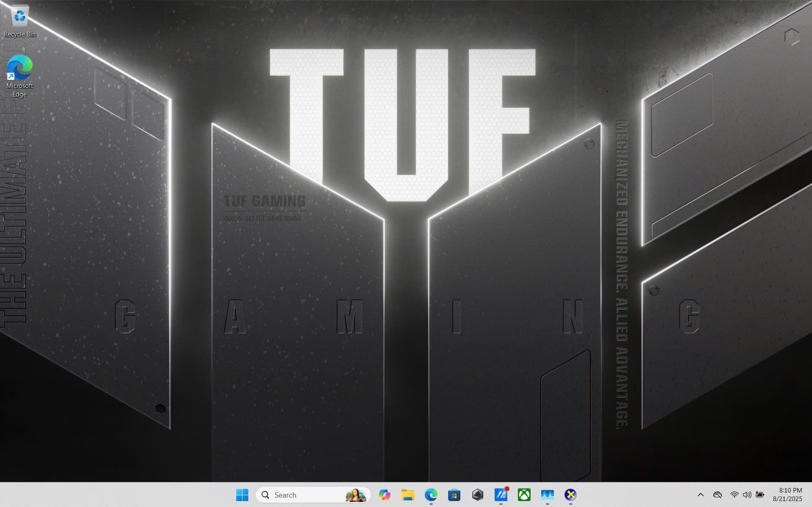Open the DirectX yellow X taskbar icon
This screenshot has width=812, height=507.
(570, 495)
